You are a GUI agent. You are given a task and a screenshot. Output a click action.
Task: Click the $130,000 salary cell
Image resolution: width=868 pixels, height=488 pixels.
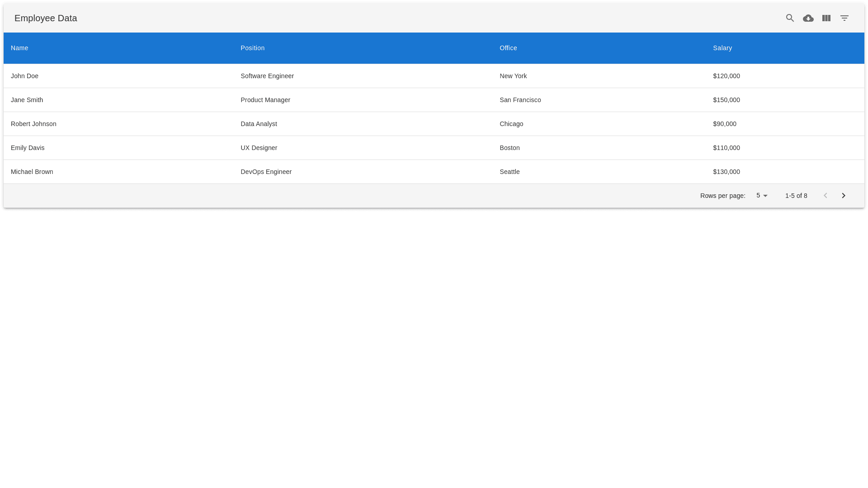[726, 172]
